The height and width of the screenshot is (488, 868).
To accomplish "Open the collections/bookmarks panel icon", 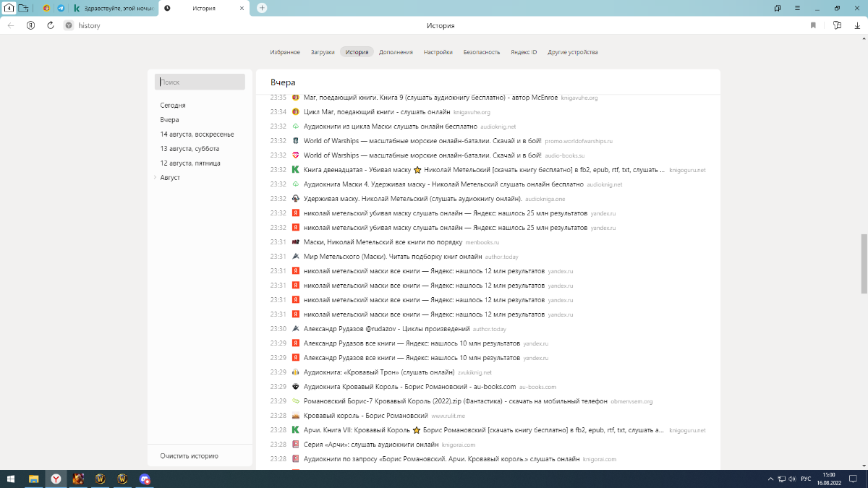I will click(837, 25).
